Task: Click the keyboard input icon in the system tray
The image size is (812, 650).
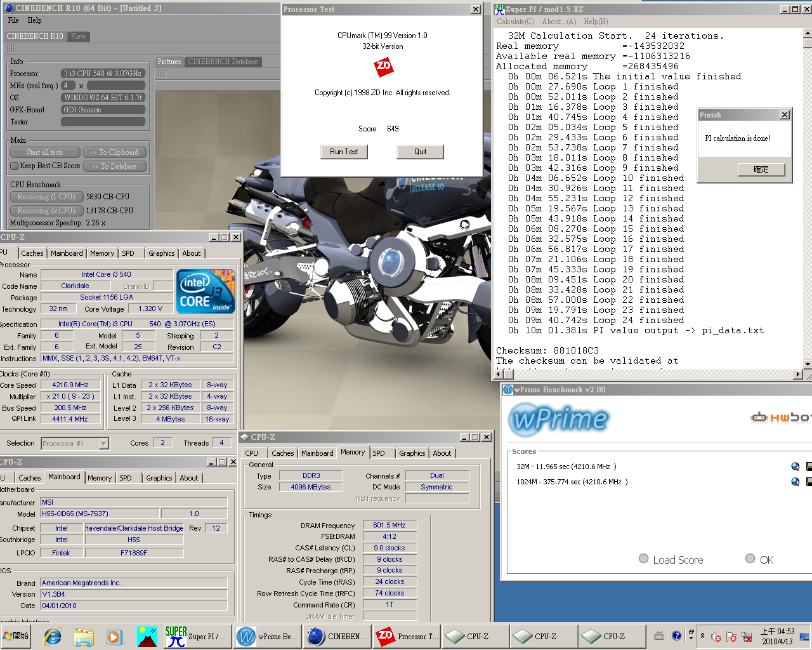Action: coord(659,636)
